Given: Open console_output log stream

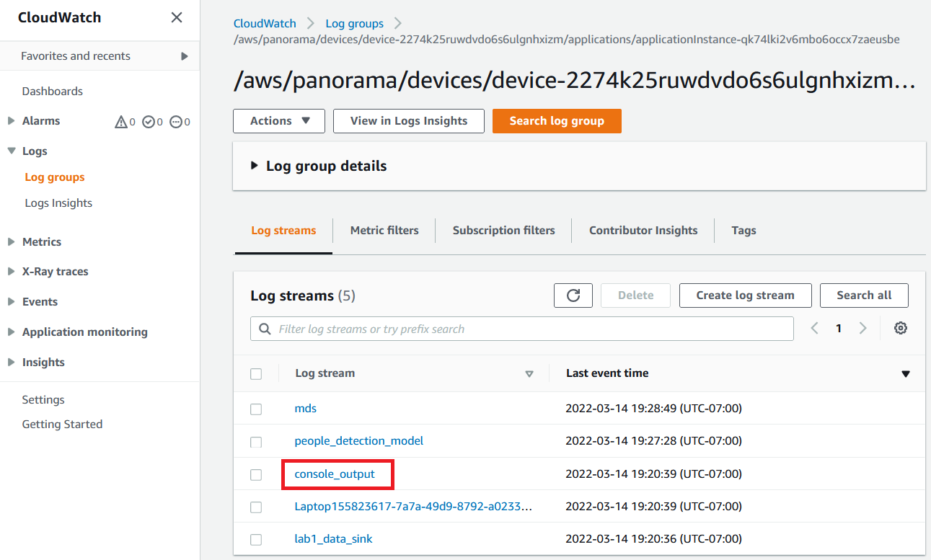Looking at the screenshot, I should [x=335, y=474].
